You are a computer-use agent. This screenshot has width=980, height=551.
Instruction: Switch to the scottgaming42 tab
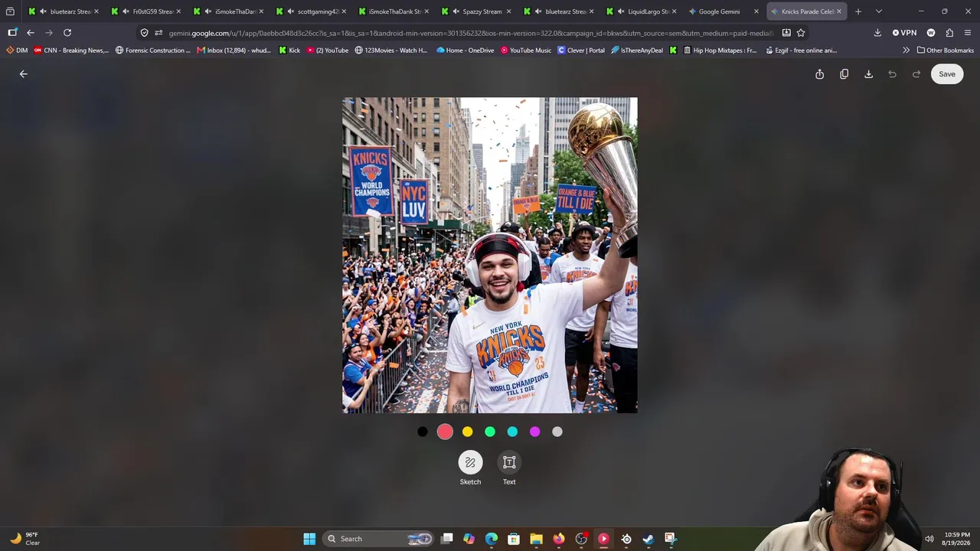tap(310, 11)
